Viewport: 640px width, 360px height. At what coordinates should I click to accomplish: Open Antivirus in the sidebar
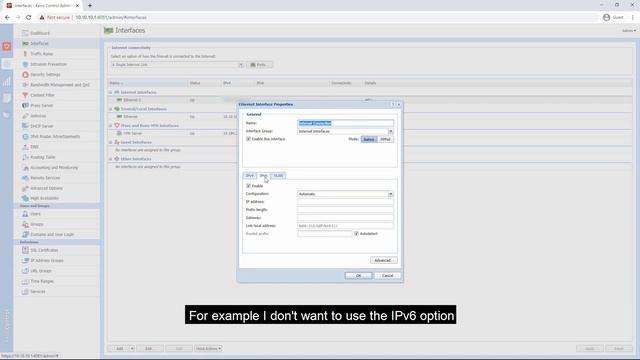click(x=38, y=116)
